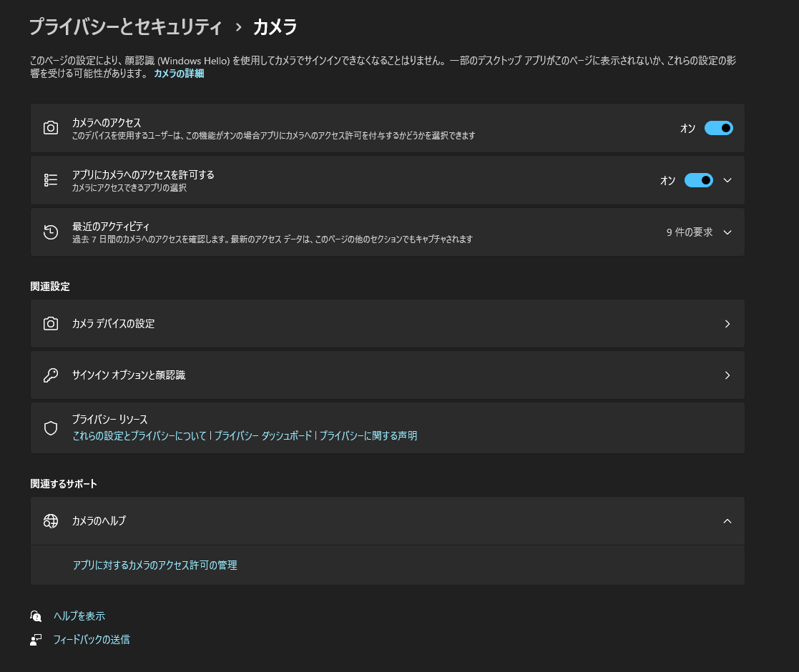Click the help headset icon beside ヘルプを表示
This screenshot has width=799, height=672.
point(36,616)
